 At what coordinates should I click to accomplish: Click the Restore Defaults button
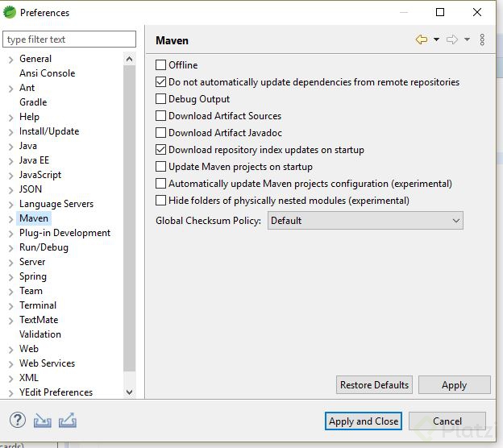374,384
